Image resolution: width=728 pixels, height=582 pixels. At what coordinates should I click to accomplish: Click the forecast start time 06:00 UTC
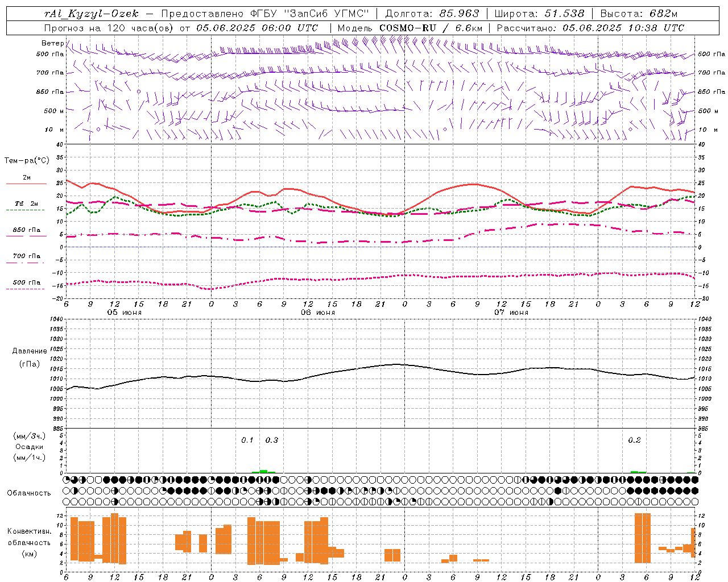pyautogui.click(x=289, y=28)
